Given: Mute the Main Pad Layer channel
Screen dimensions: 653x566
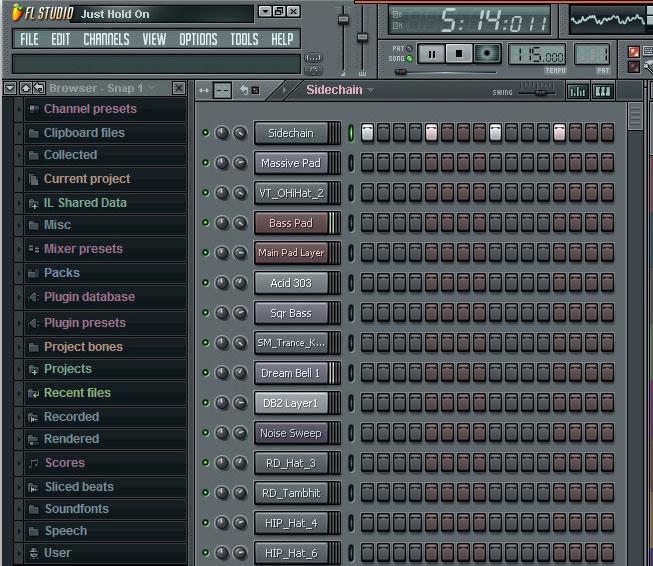Looking at the screenshot, I should point(205,252).
